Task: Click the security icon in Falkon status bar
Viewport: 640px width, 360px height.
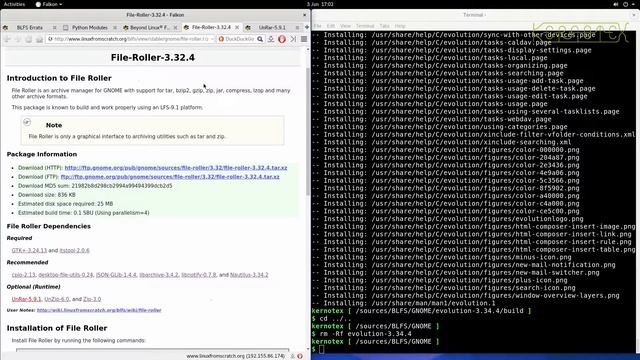Action: coord(300,356)
